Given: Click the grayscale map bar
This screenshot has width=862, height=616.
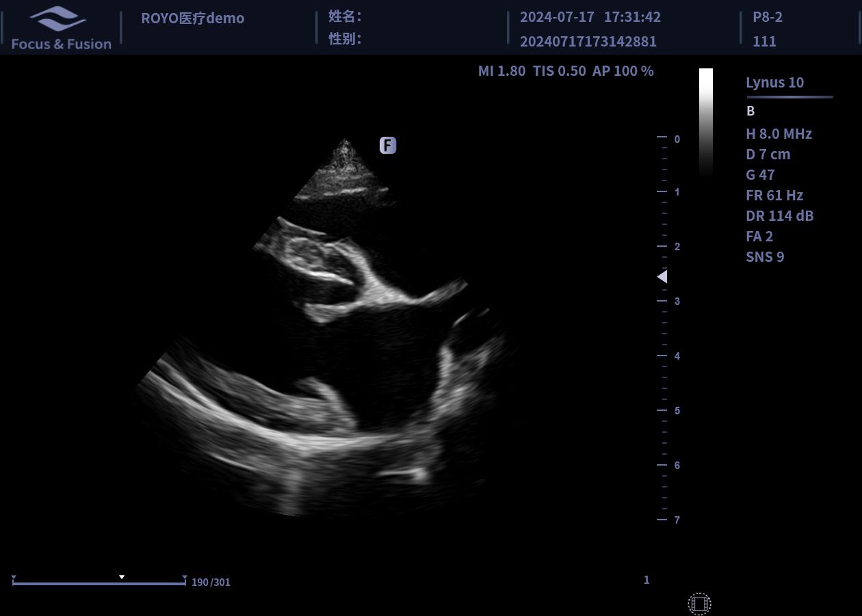Looking at the screenshot, I should (x=705, y=122).
